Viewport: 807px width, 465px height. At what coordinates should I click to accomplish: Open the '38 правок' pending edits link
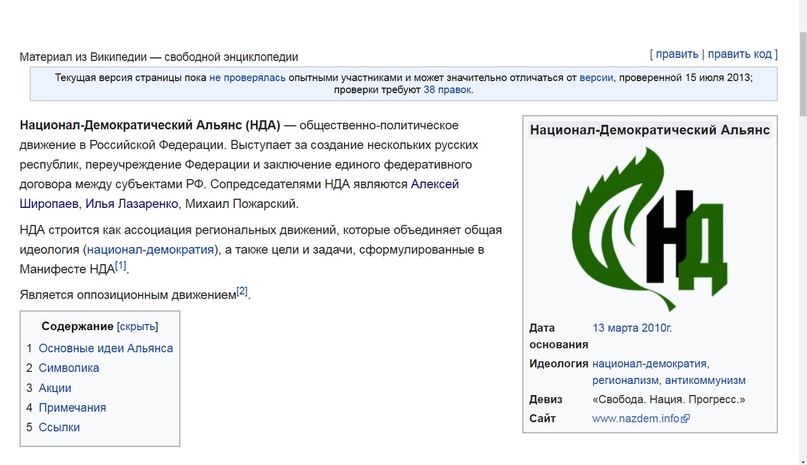coord(447,90)
